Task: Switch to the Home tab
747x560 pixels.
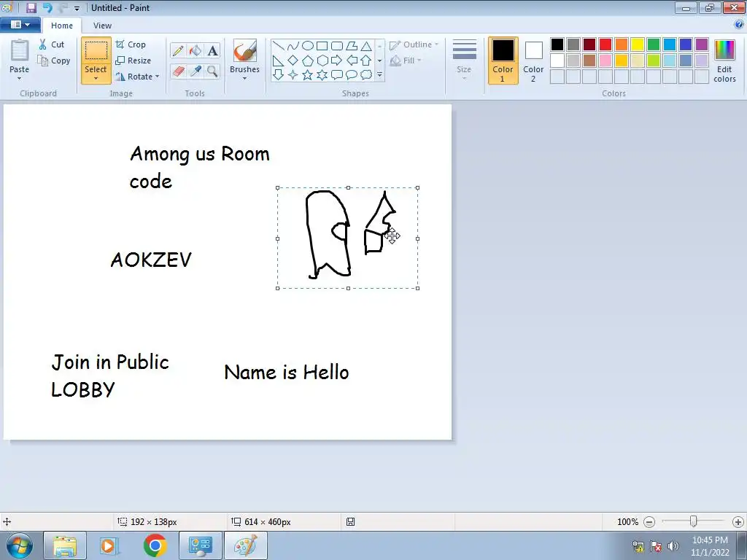Action: [62, 26]
